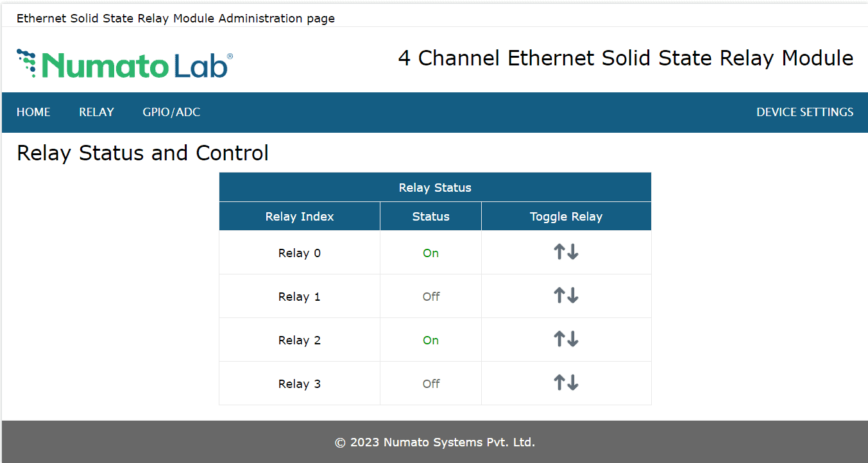Select the Off status of Relay 3
868x463 pixels.
coord(430,384)
